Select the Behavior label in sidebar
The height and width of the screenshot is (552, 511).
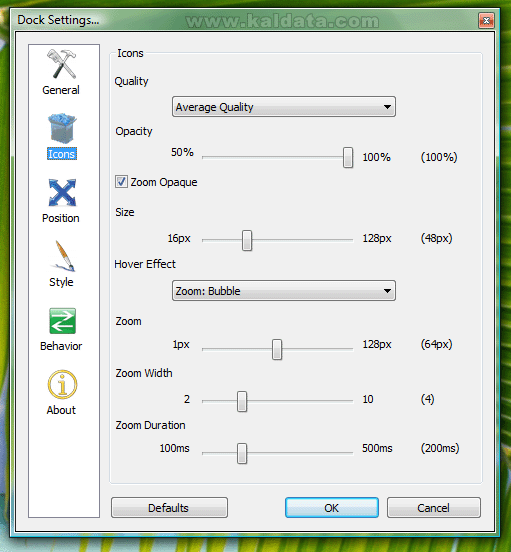point(61,346)
